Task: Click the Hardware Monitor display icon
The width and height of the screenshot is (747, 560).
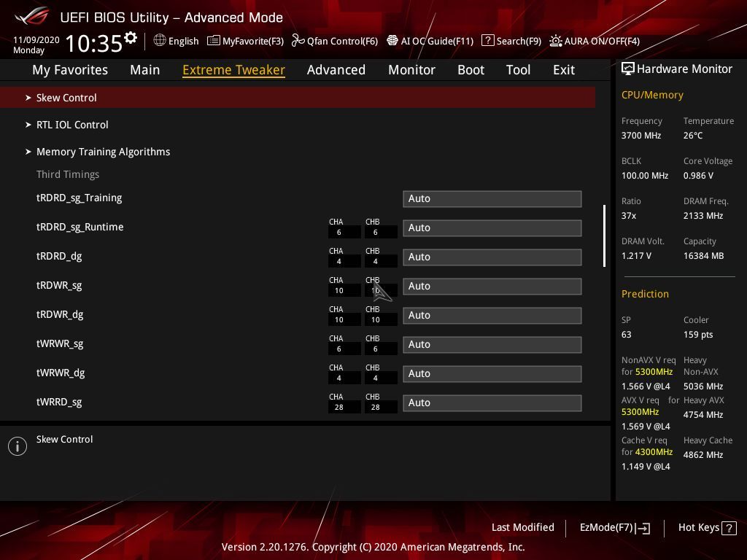Action: 628,69
